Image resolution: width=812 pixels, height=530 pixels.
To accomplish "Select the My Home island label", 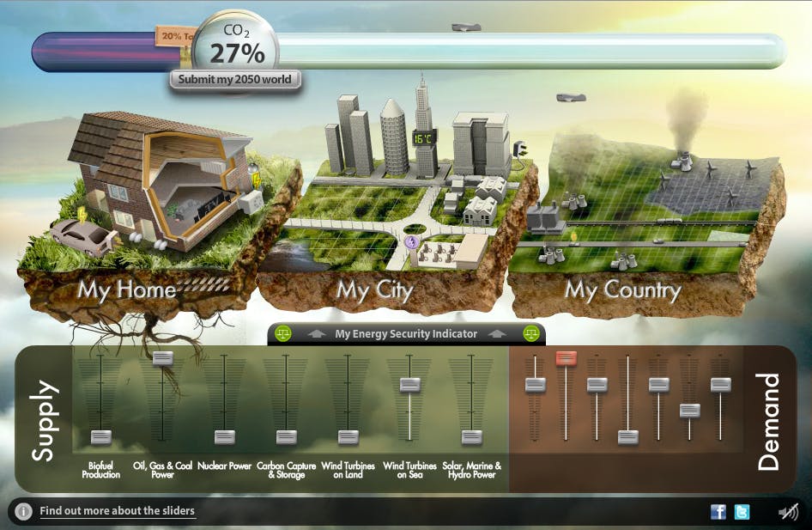I will tap(127, 289).
